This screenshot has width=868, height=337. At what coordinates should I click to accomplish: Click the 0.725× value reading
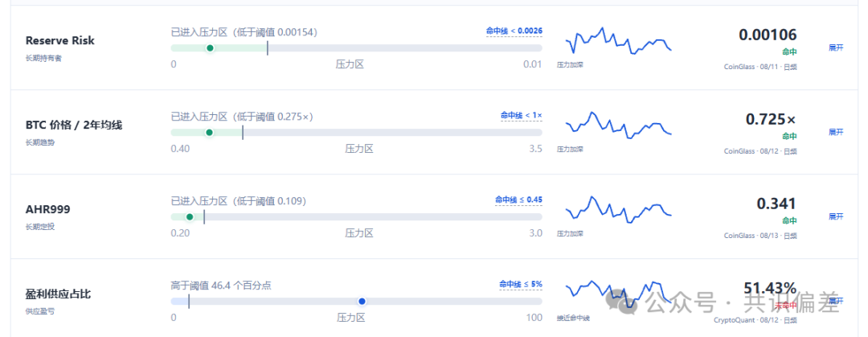(771, 119)
